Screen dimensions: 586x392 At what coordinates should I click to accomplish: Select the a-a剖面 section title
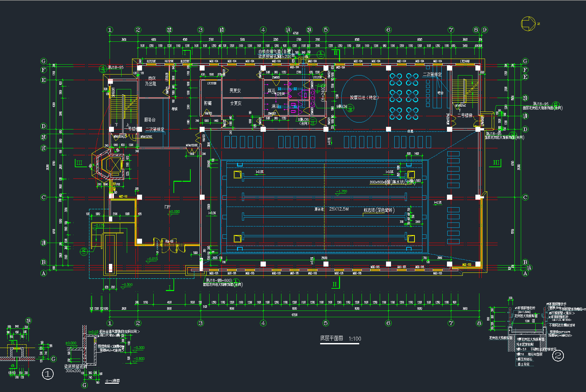point(112,381)
